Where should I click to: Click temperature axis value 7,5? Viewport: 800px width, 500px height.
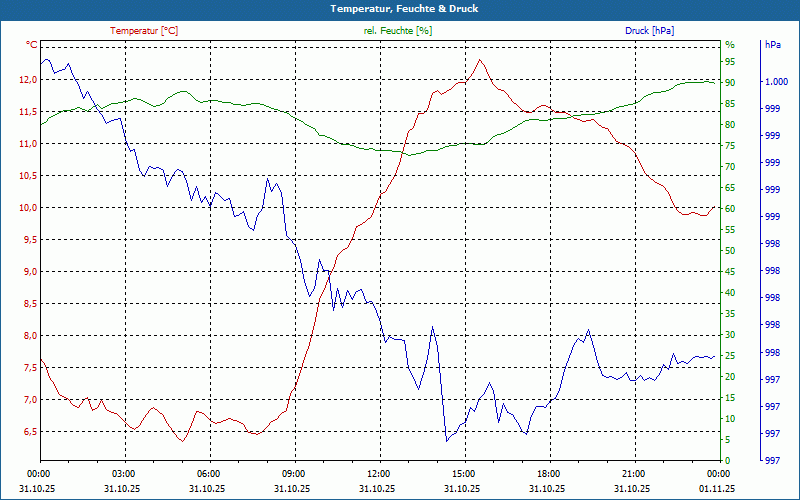(x=31, y=368)
